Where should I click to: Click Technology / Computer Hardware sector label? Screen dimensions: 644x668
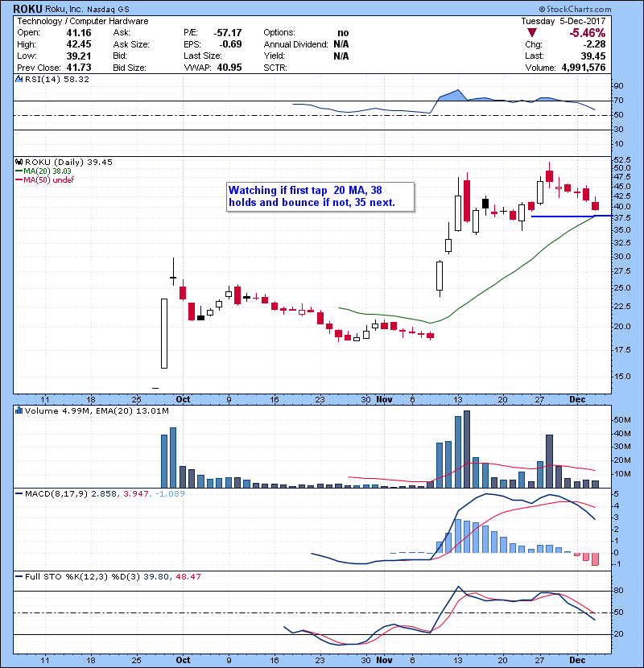click(x=83, y=21)
